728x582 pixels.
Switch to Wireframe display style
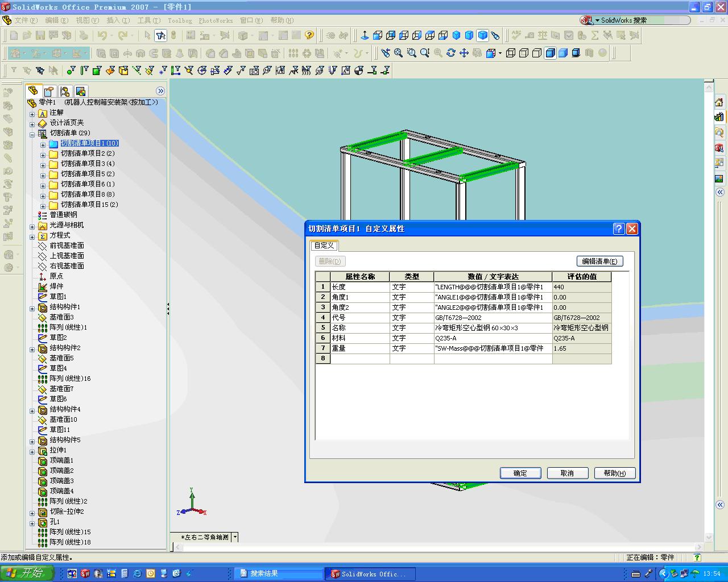(x=511, y=53)
